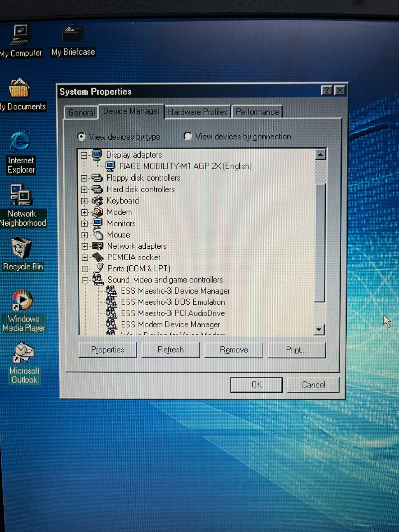Confirm with the OK button

(256, 385)
